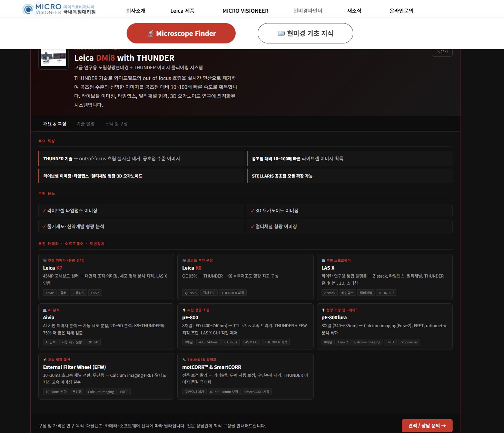Click the check mark beside 3D 오가노이드 이미징
Viewport: 504px width, 433px height.
tap(253, 211)
